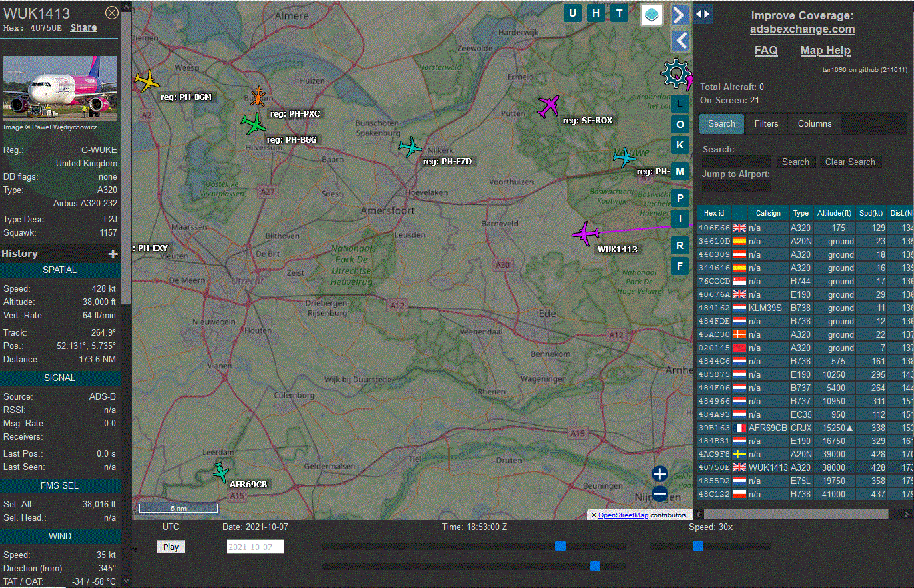Collapse sidebar using left chevron button
The height and width of the screenshot is (588, 914).
click(680, 41)
